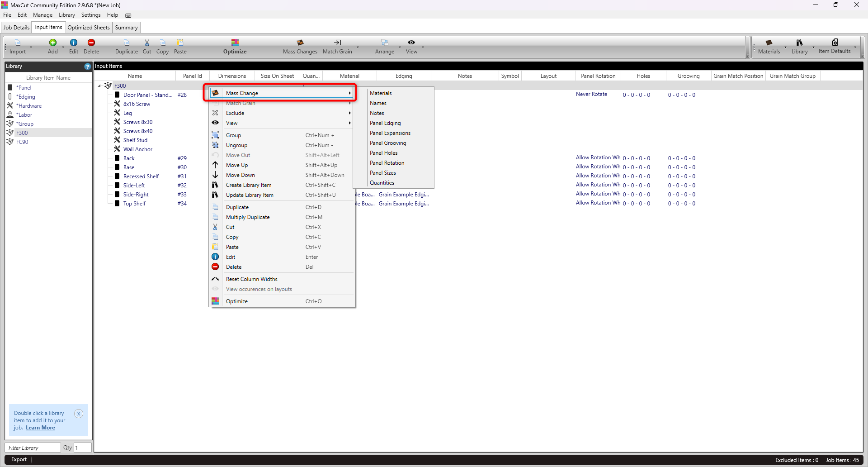
Task: Click the Arrange toolbar icon
Action: (385, 43)
